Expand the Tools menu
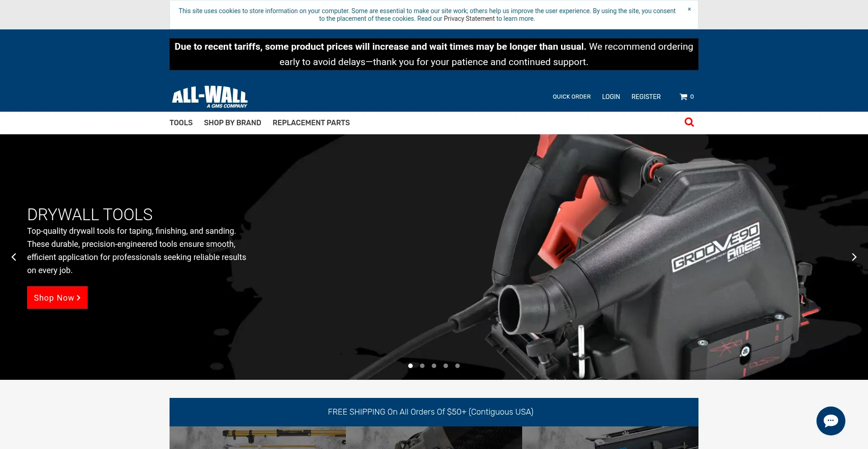 [181, 123]
